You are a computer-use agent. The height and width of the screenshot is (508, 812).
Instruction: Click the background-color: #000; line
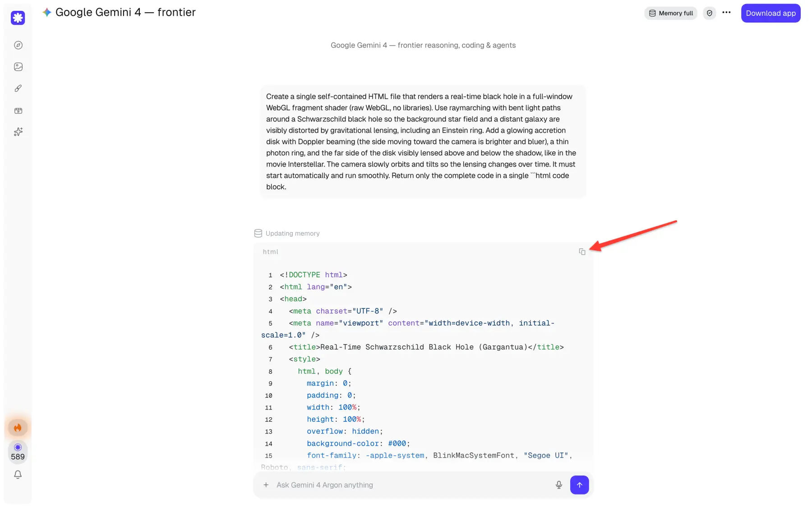359,443
